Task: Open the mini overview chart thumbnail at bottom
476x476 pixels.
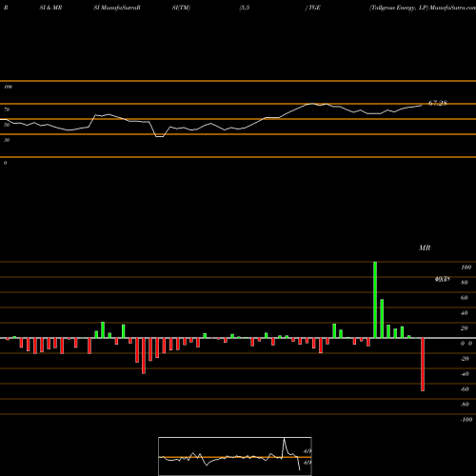Action: coord(235,456)
